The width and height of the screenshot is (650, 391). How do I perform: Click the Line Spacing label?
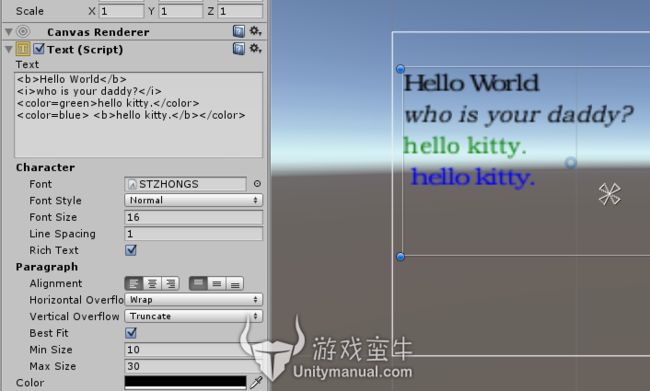tap(62, 234)
